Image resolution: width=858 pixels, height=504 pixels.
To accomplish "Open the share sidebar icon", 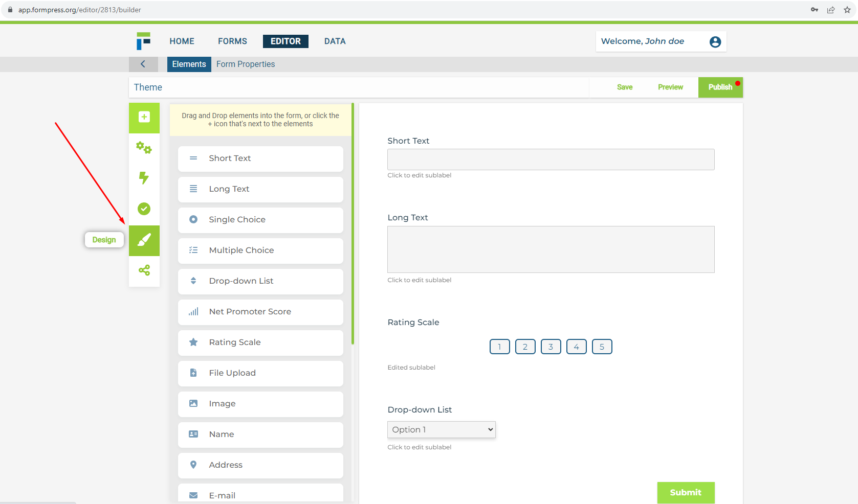I will point(144,270).
